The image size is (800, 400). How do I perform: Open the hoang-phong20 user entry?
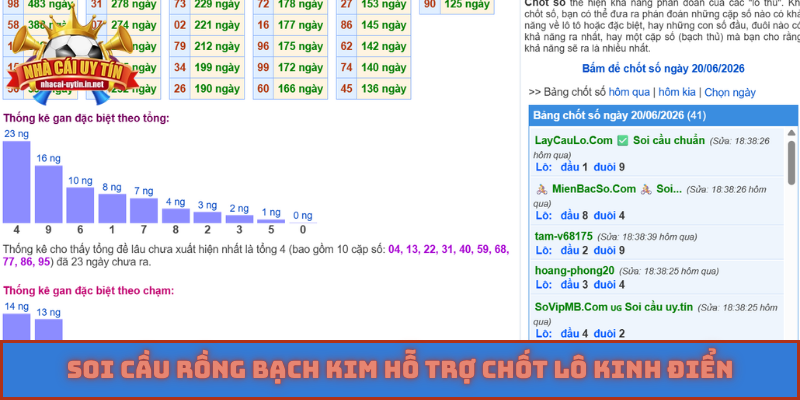point(574,271)
